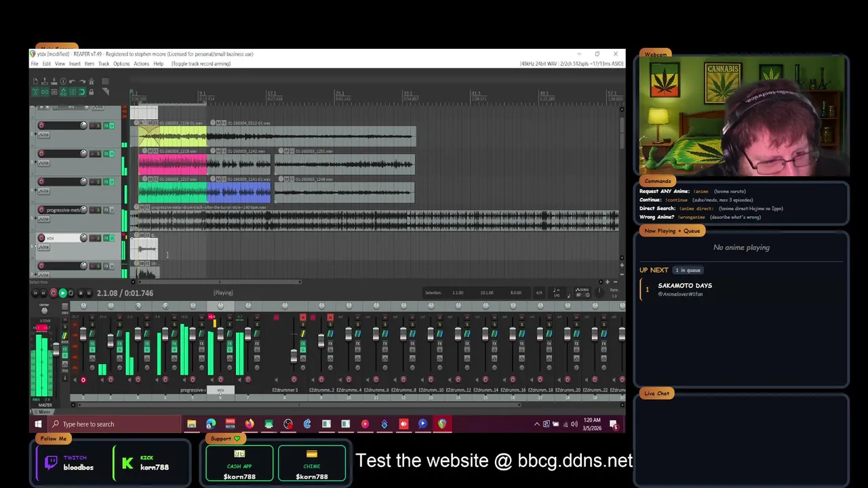Screen dimensions: 868x488
Task: Open the Windows notification center icon
Action: pos(614,424)
